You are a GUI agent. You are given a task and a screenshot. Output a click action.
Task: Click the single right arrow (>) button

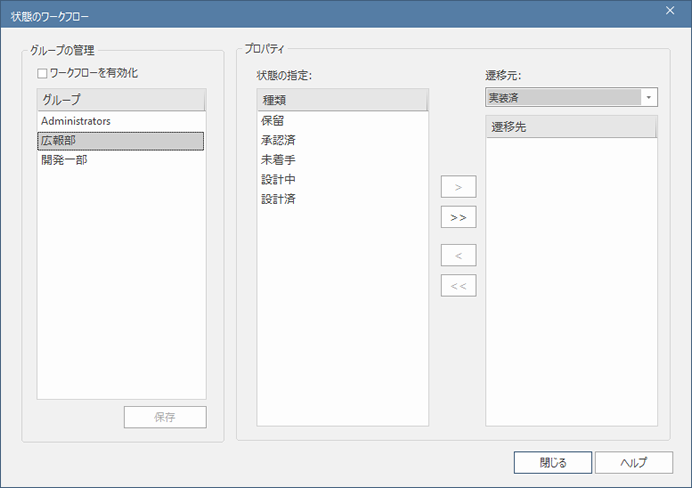[x=458, y=187]
